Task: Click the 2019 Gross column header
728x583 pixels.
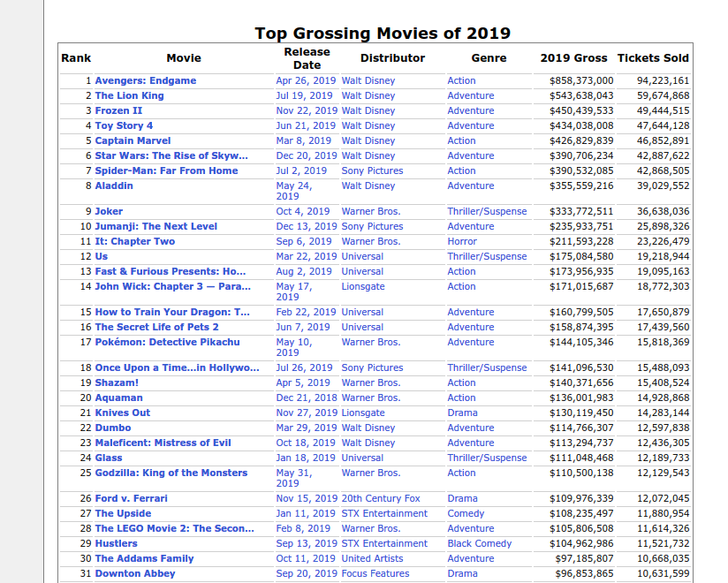Action: click(573, 58)
